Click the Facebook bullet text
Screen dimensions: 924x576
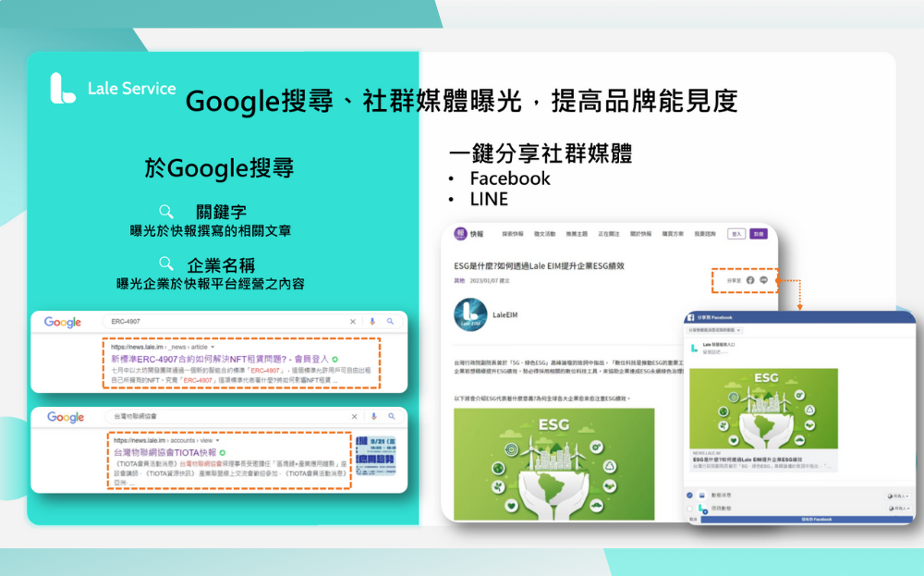510,178
